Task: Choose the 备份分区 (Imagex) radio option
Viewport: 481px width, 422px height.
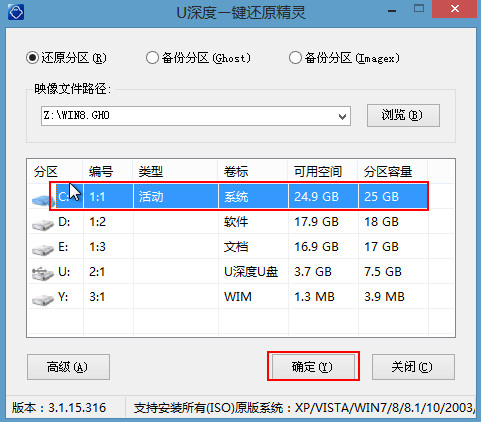Action: [x=295, y=58]
